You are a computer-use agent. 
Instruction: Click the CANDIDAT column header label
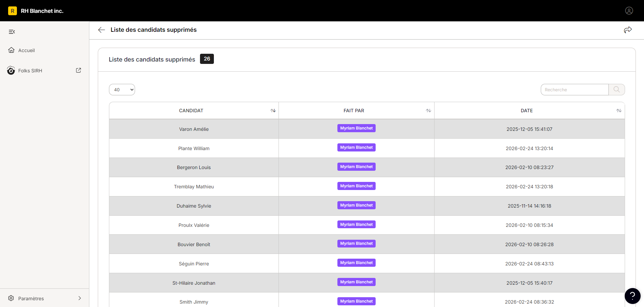point(191,111)
